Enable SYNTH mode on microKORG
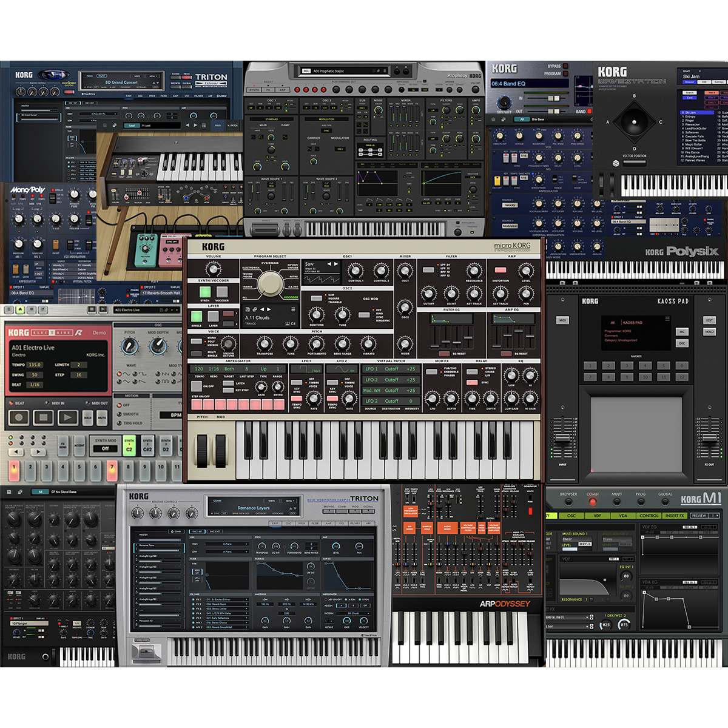This screenshot has width=728, height=728. tap(205, 292)
